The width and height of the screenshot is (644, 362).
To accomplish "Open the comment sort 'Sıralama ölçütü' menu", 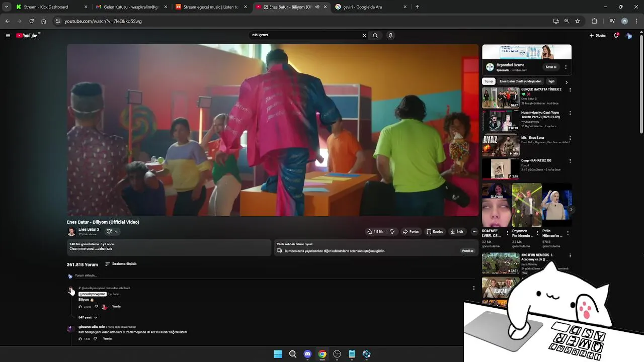I will (x=121, y=264).
